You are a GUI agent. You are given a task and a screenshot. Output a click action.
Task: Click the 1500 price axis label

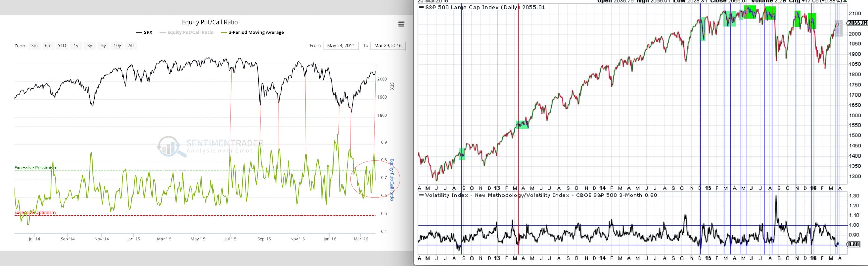pos(855,135)
